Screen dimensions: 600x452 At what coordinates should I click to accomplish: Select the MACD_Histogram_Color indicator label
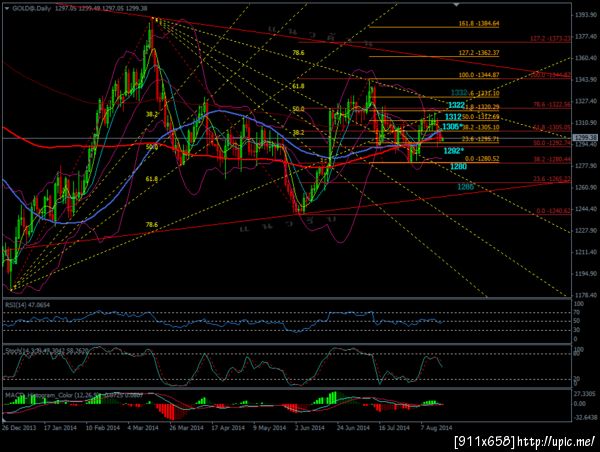[73, 395]
